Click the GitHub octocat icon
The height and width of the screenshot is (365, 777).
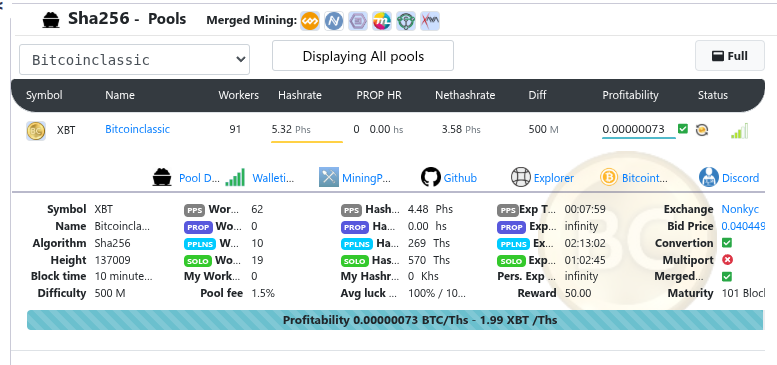point(431,177)
